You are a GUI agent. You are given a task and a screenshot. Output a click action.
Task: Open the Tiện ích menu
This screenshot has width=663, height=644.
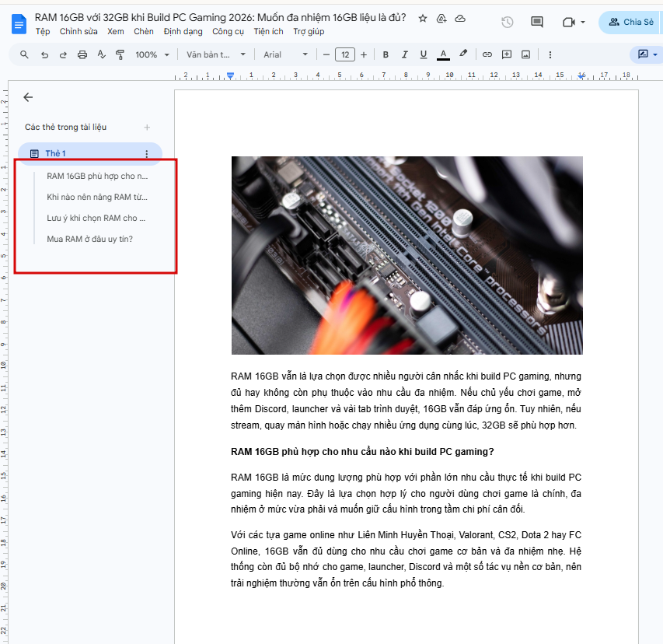[x=268, y=31]
